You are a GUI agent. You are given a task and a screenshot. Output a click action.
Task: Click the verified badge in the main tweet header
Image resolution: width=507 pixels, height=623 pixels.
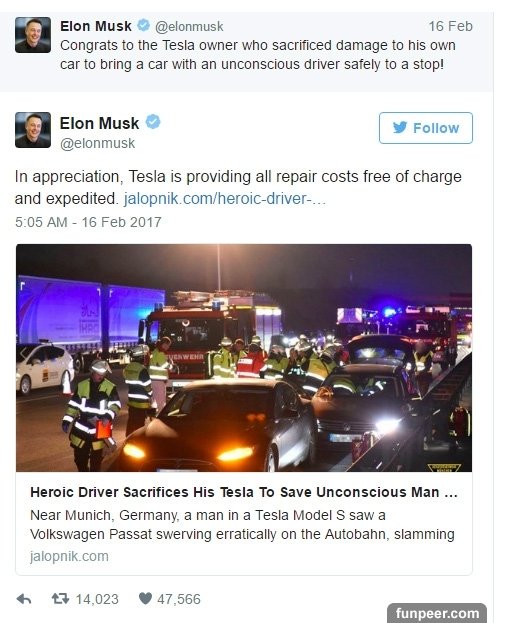coord(153,122)
